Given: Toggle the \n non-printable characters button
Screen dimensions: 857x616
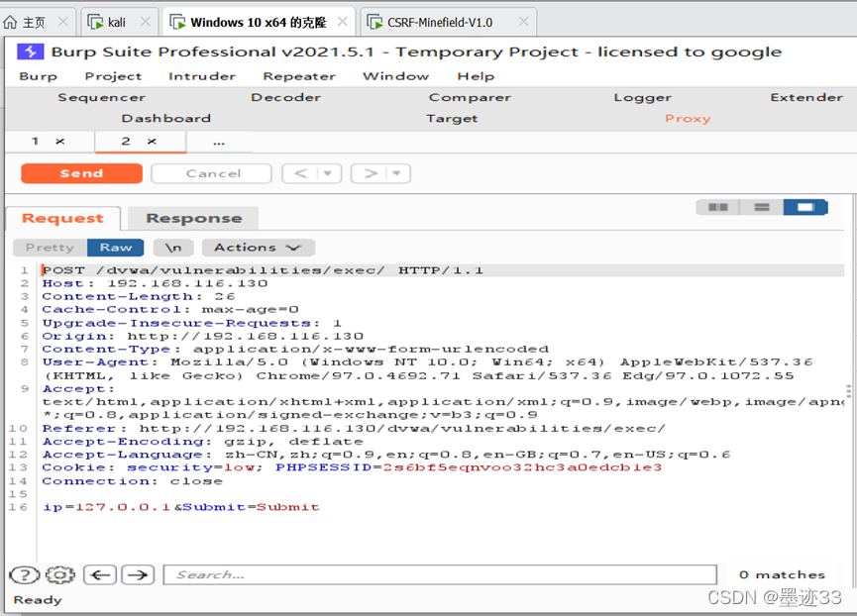Looking at the screenshot, I should coord(173,248).
